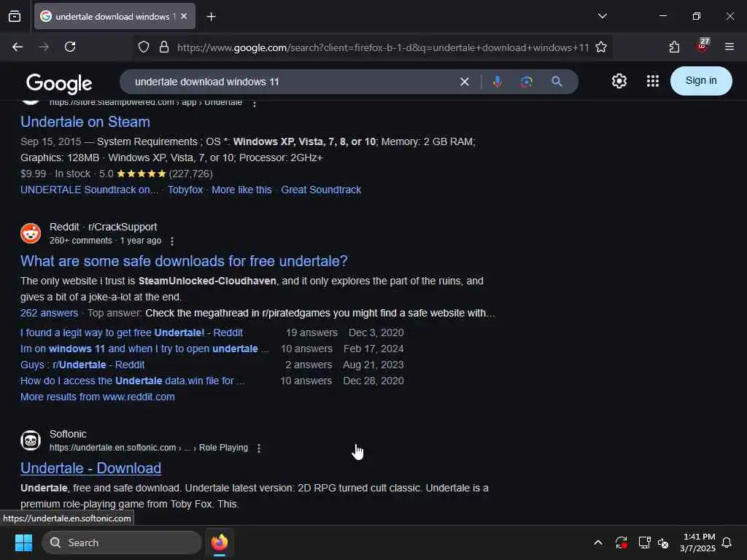Click the taskbar Search box
The height and width of the screenshot is (560, 747).
(x=122, y=542)
